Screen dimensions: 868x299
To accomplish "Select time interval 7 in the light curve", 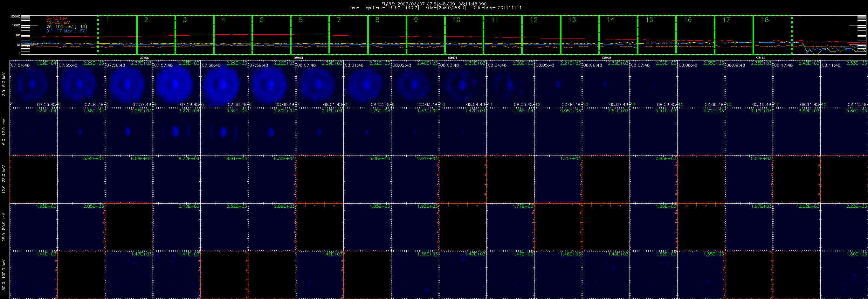I will (x=349, y=35).
